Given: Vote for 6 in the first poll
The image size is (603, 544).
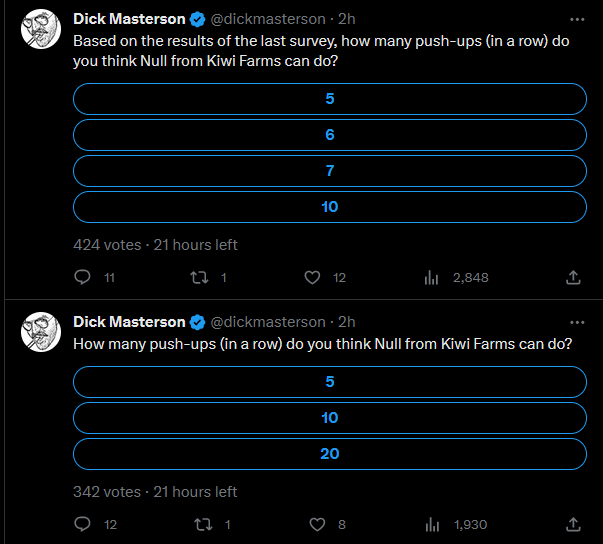Looking at the screenshot, I should pos(330,134).
